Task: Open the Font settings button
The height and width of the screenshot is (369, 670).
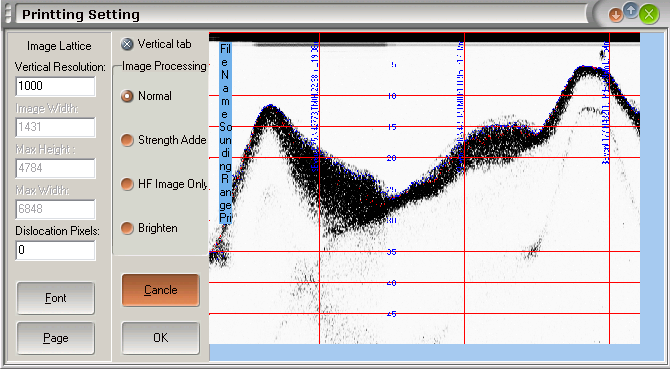Action: pos(56,298)
